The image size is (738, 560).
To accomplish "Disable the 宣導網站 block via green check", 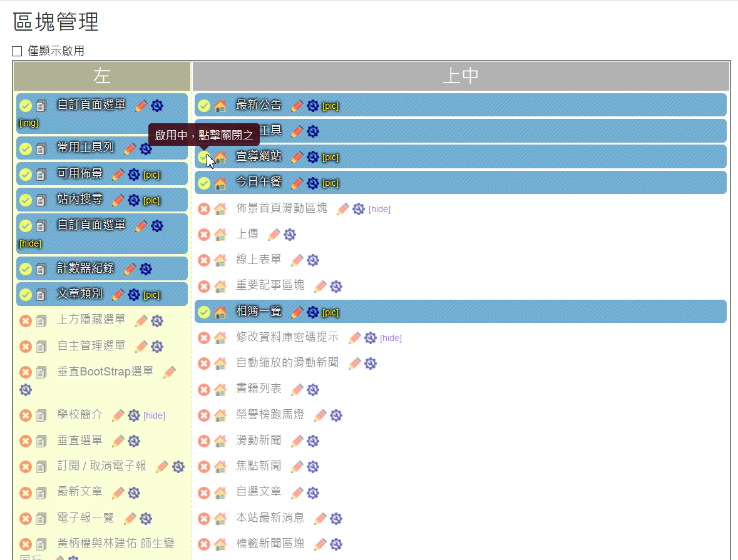I will pos(204,157).
